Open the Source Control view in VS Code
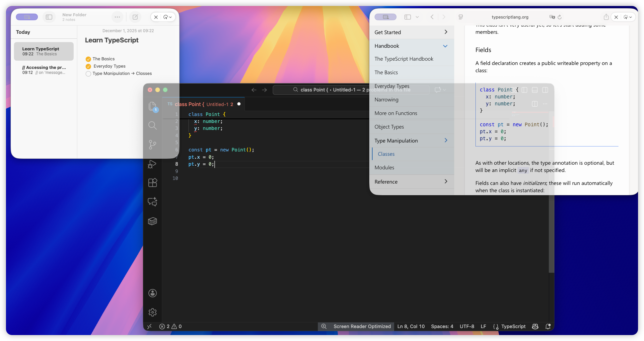 [153, 145]
